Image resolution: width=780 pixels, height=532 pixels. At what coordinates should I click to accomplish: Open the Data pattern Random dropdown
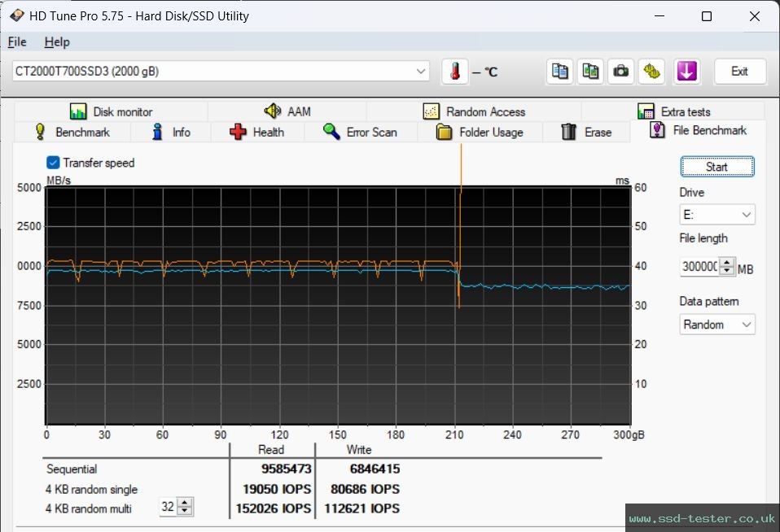pyautogui.click(x=716, y=325)
